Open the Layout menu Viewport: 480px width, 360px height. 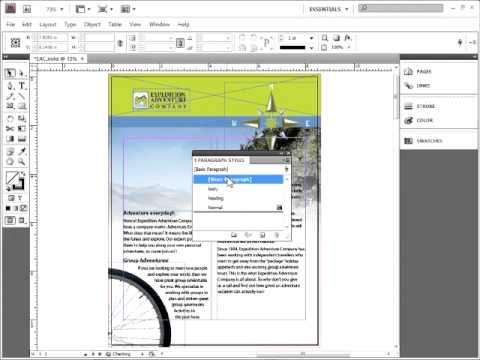[48, 24]
